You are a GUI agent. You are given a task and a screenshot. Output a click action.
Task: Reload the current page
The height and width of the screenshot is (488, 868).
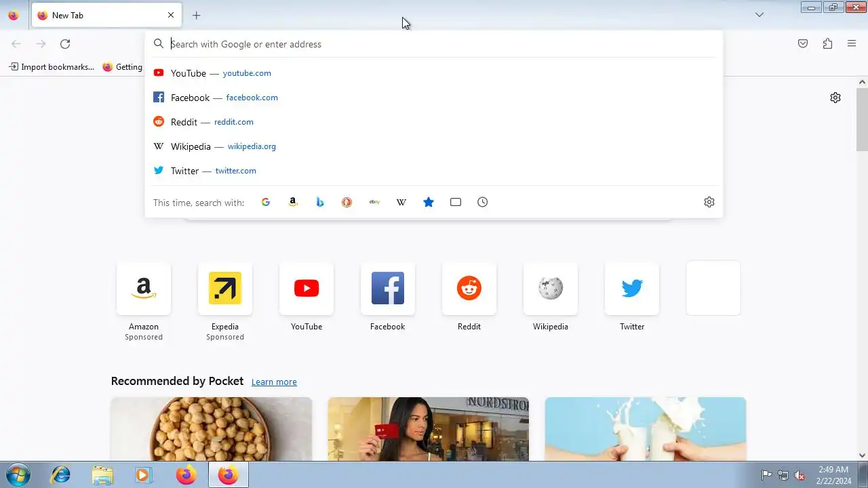pos(65,44)
